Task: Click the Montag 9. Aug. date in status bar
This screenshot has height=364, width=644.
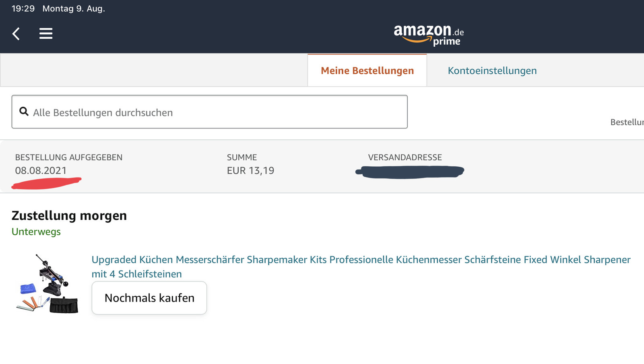Action: click(74, 8)
